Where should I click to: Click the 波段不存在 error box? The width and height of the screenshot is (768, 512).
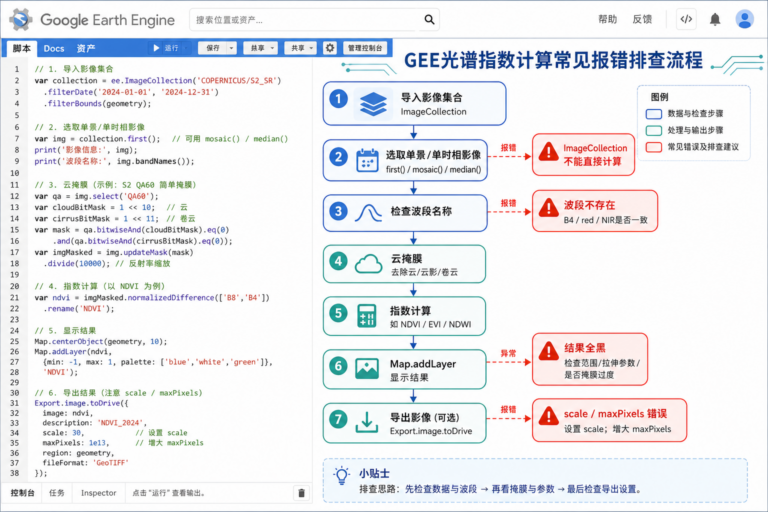[x=595, y=211]
